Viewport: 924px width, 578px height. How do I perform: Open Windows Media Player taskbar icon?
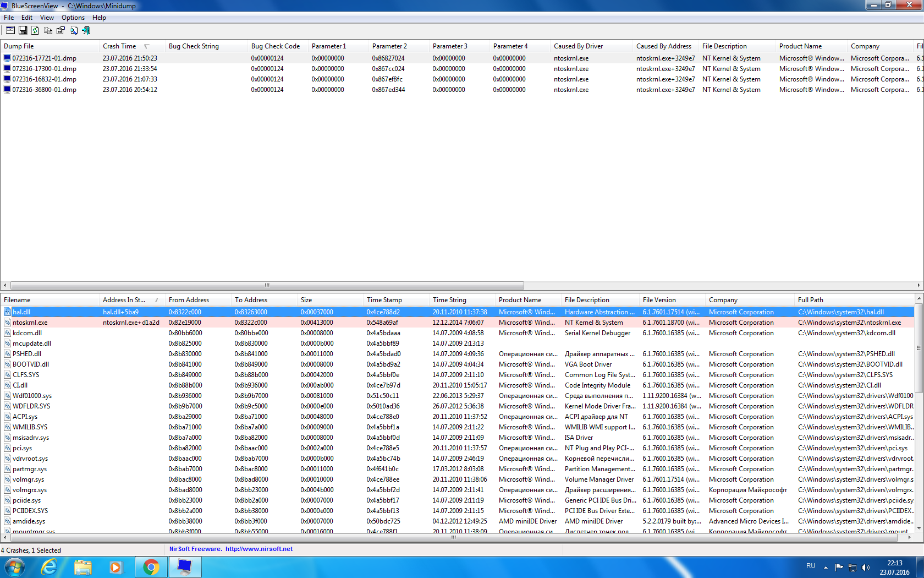116,567
